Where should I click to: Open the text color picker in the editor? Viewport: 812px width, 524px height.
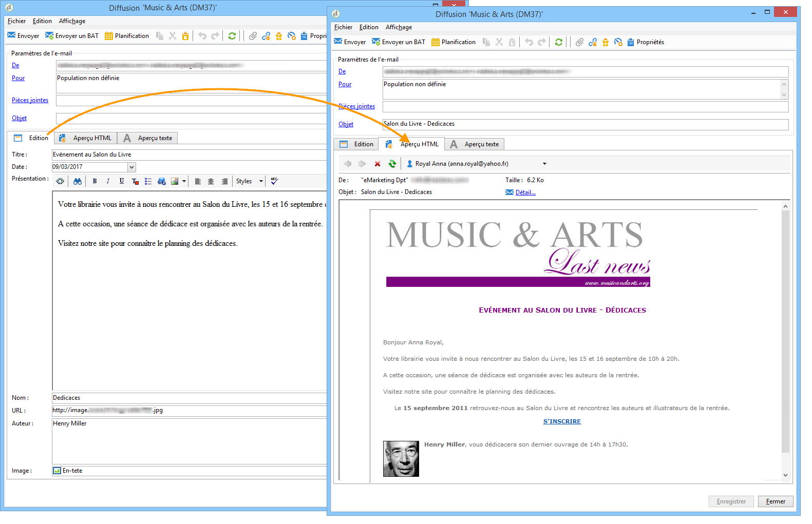pos(135,181)
